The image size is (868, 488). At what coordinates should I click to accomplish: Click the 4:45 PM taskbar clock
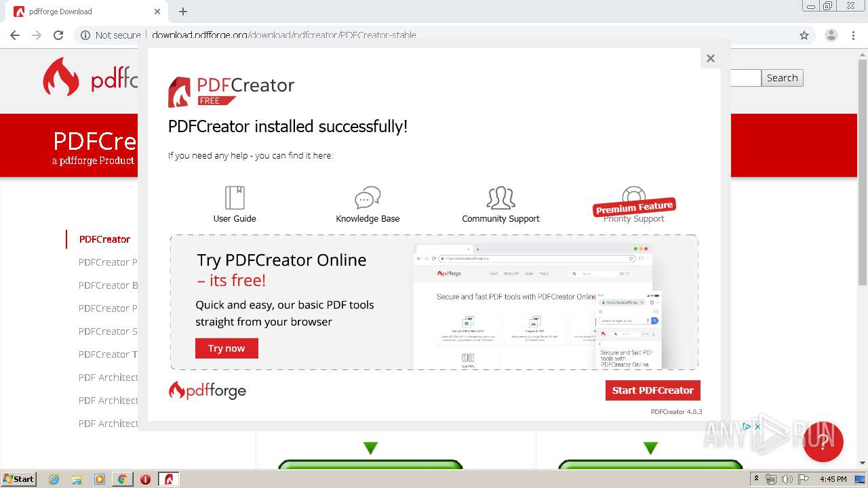pyautogui.click(x=833, y=479)
